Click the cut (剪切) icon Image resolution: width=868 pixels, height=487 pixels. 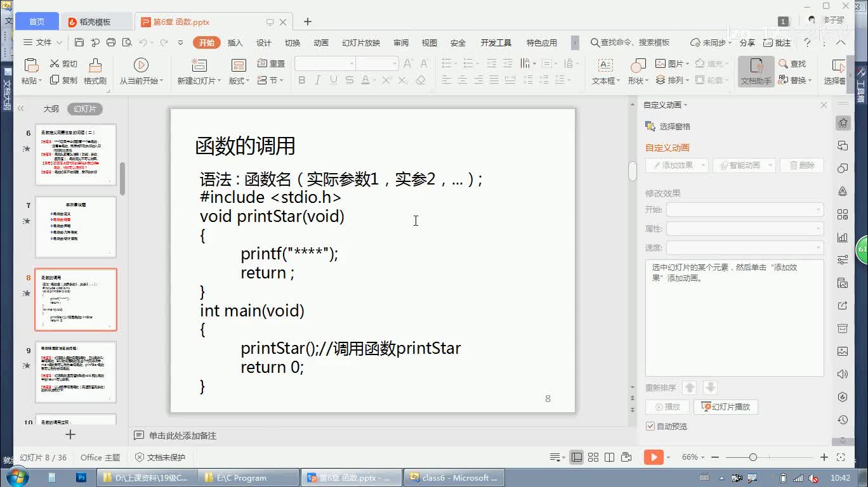(x=55, y=63)
